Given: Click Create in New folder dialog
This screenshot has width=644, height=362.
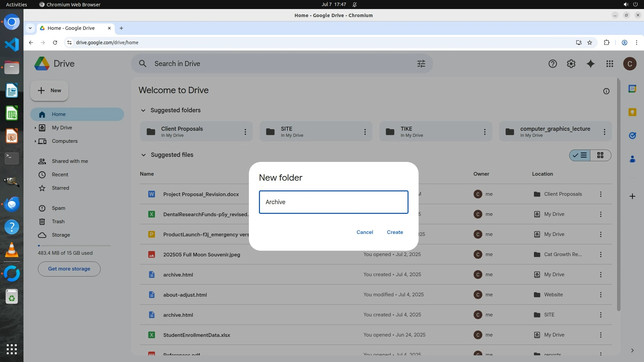Looking at the screenshot, I should click(x=395, y=232).
